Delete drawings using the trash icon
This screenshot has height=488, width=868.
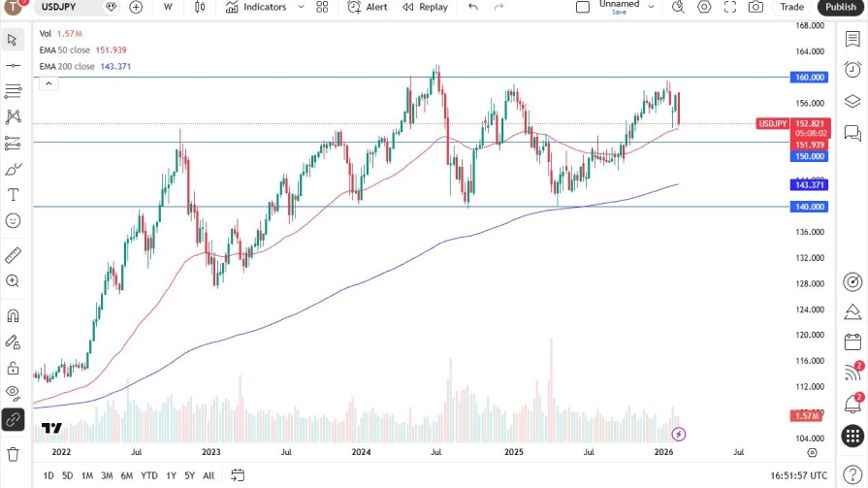coord(13,453)
